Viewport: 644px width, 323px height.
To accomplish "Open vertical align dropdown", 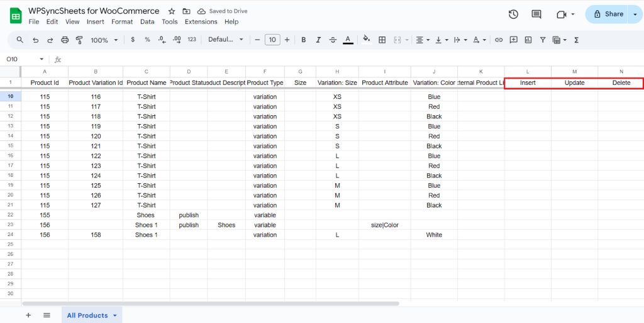I will [x=441, y=40].
